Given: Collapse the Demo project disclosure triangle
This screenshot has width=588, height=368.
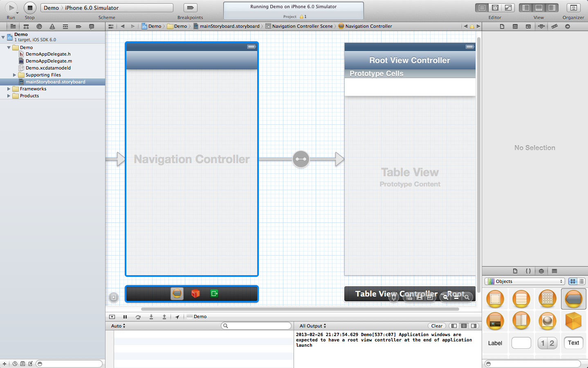Looking at the screenshot, I should (3, 37).
